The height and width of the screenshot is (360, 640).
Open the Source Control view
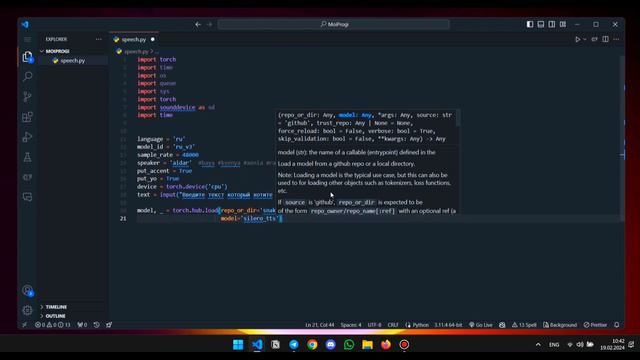(27, 97)
